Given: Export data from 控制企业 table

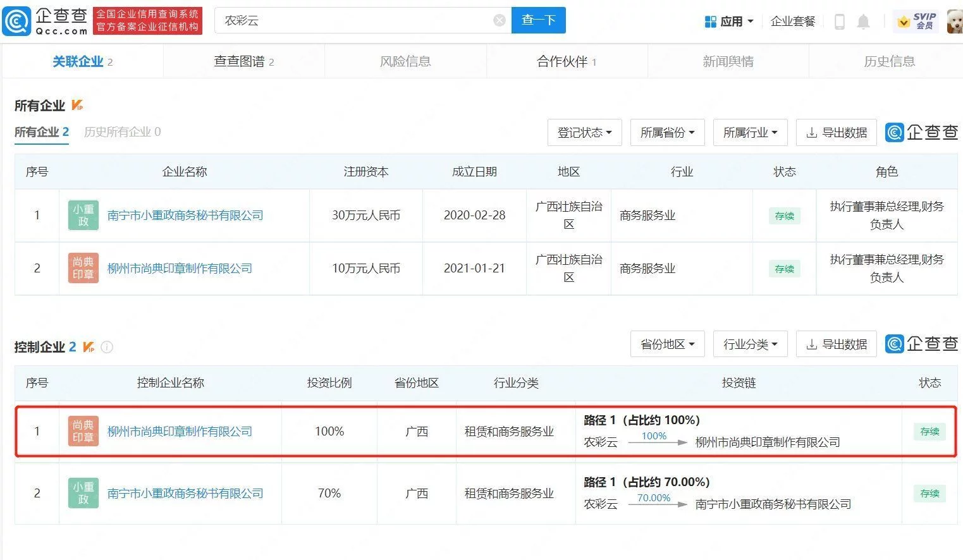Looking at the screenshot, I should click(837, 344).
